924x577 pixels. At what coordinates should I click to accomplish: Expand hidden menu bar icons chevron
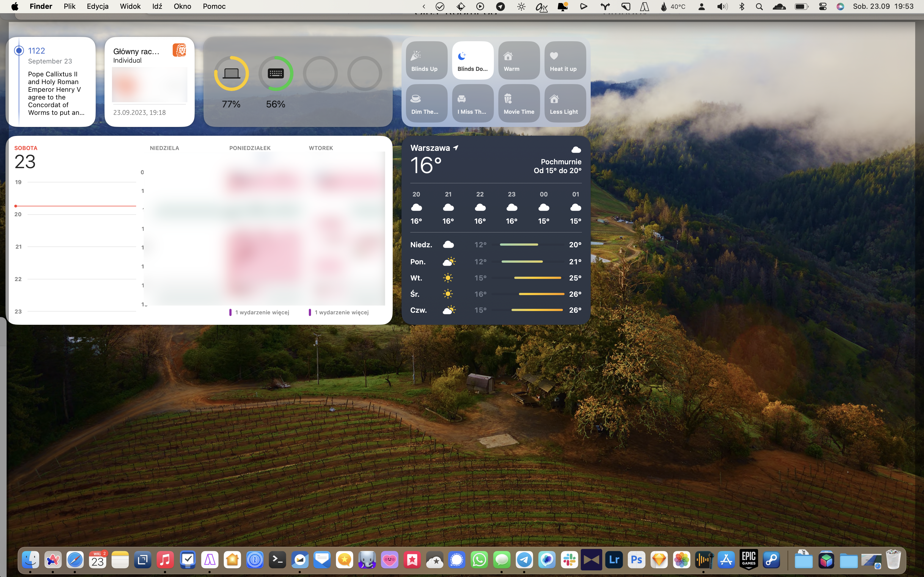click(424, 7)
